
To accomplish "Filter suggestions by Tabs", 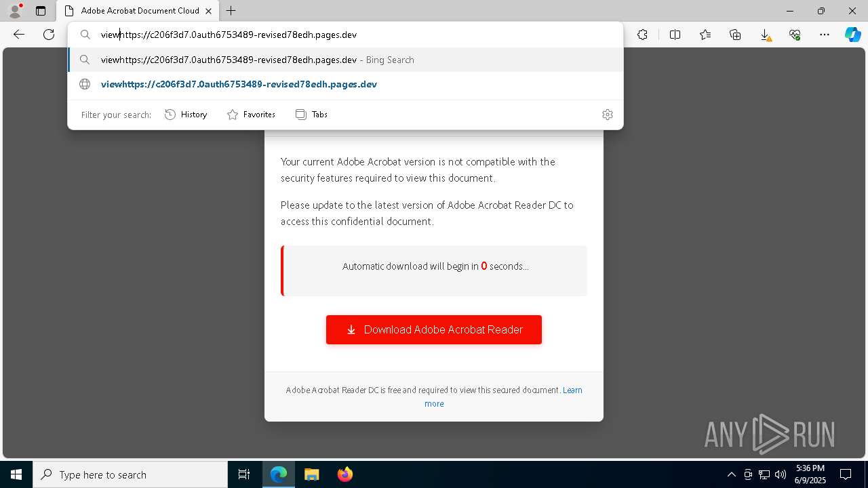I will point(311,115).
